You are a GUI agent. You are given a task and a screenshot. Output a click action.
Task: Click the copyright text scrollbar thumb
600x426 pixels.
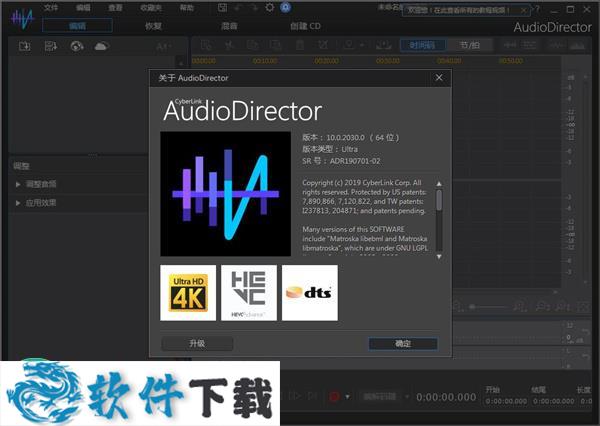tap(439, 200)
